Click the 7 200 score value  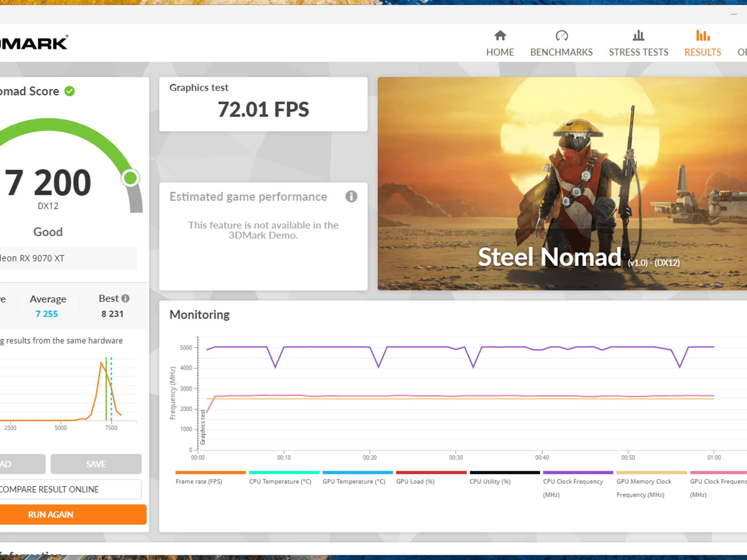[48, 182]
